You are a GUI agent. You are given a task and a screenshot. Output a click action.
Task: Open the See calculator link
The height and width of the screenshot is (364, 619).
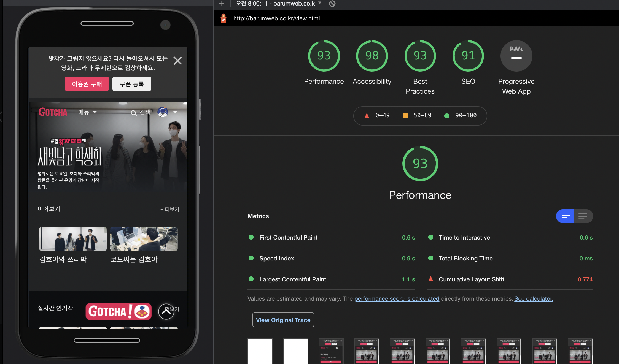[534, 298]
